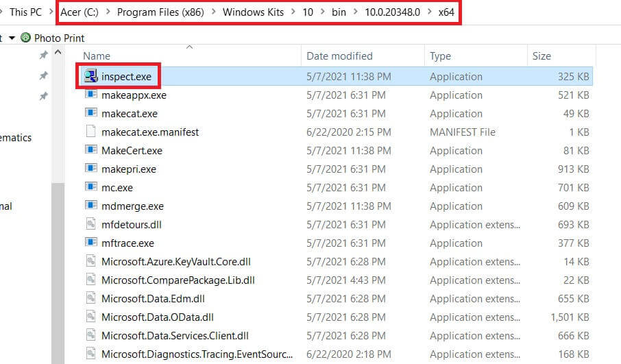Sort by the Size column header
This screenshot has width=621, height=364.
(541, 56)
